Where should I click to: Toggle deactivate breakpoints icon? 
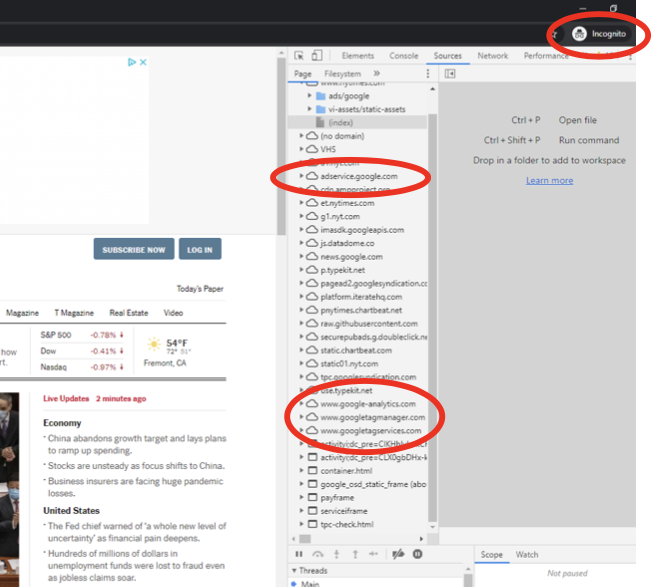click(x=398, y=554)
